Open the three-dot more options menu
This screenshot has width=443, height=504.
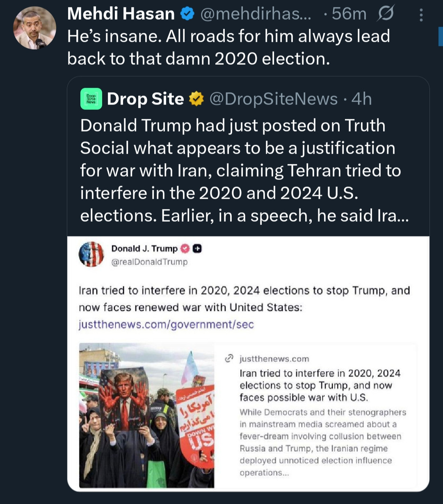tap(421, 15)
